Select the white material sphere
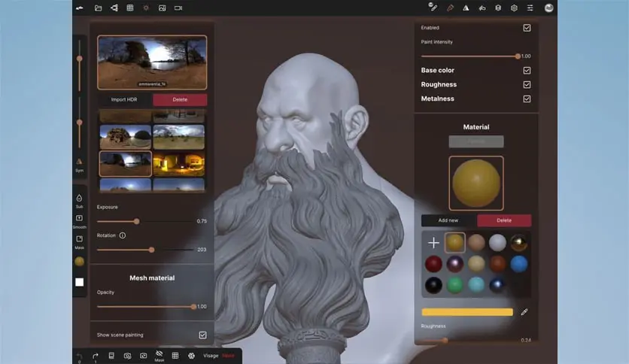 tap(497, 242)
